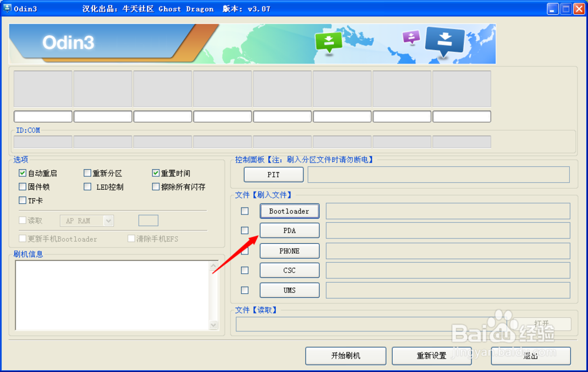The height and width of the screenshot is (372, 588).
Task: Close the Odin3 window
Action: point(579,9)
